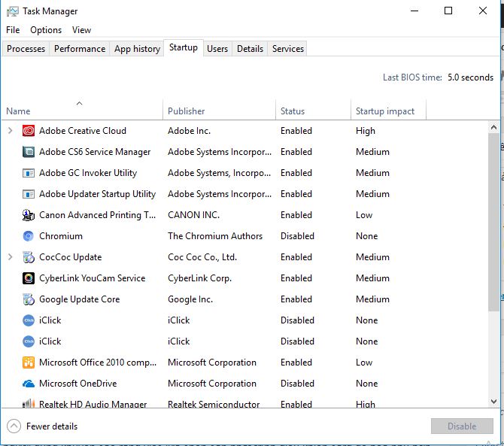Click Microsoft OneDrive's Disabled status cell
The height and width of the screenshot is (446, 504).
(x=297, y=384)
